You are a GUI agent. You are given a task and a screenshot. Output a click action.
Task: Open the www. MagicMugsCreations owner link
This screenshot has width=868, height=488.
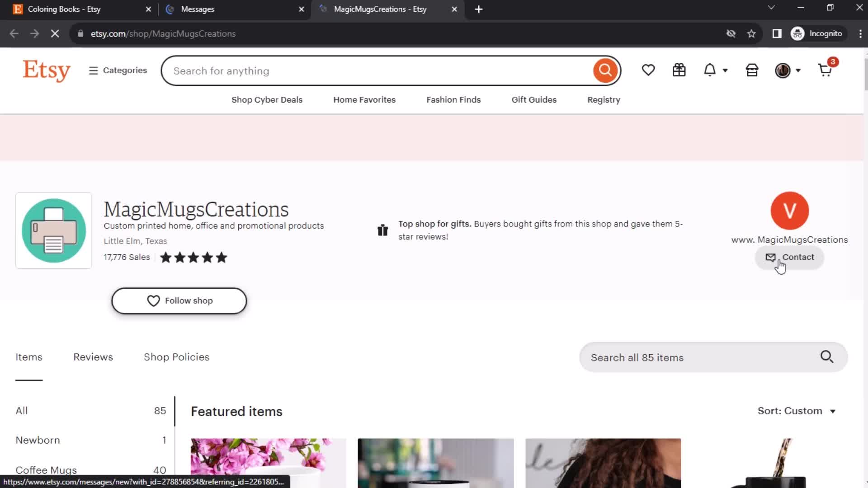coord(789,240)
